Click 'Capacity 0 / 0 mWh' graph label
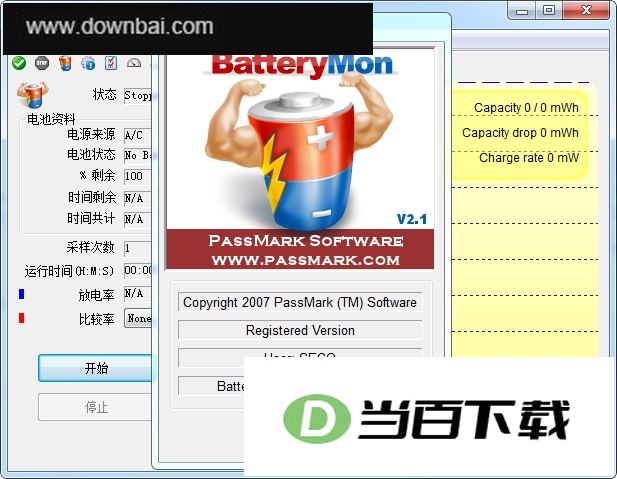617x479 pixels. pyautogui.click(x=526, y=107)
